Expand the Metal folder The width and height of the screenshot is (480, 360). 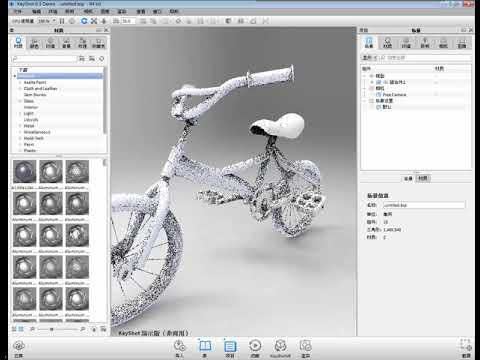tap(20, 126)
